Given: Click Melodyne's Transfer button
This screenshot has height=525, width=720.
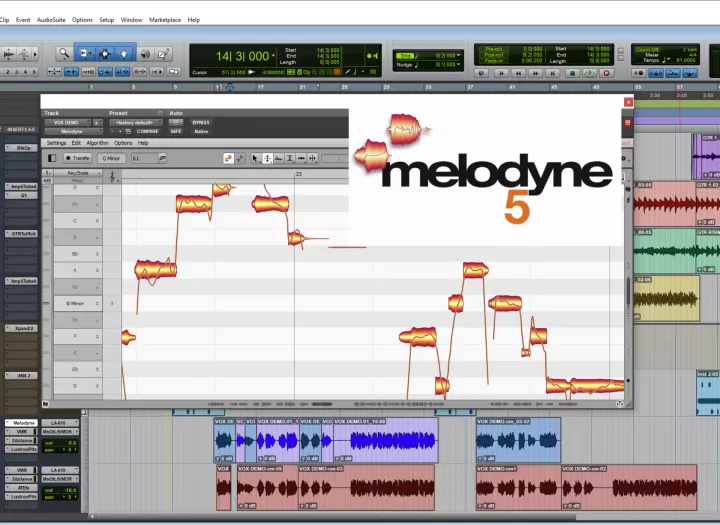Looking at the screenshot, I should tap(78, 158).
